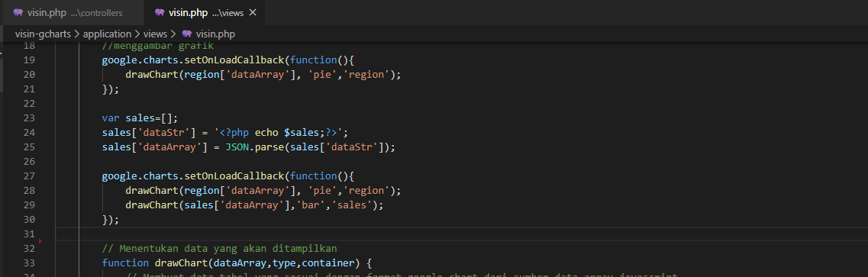
Task: Click line number 31 in gutter
Action: click(x=30, y=234)
